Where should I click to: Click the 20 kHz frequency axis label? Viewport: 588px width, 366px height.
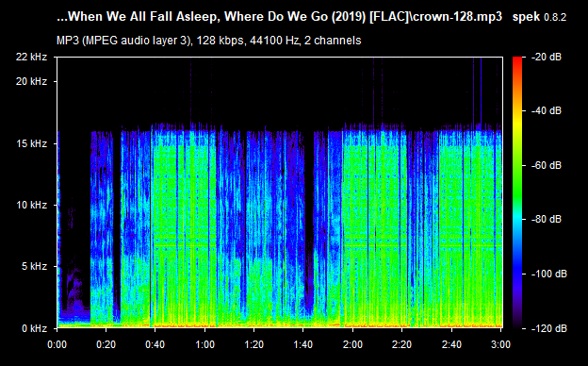click(x=31, y=81)
